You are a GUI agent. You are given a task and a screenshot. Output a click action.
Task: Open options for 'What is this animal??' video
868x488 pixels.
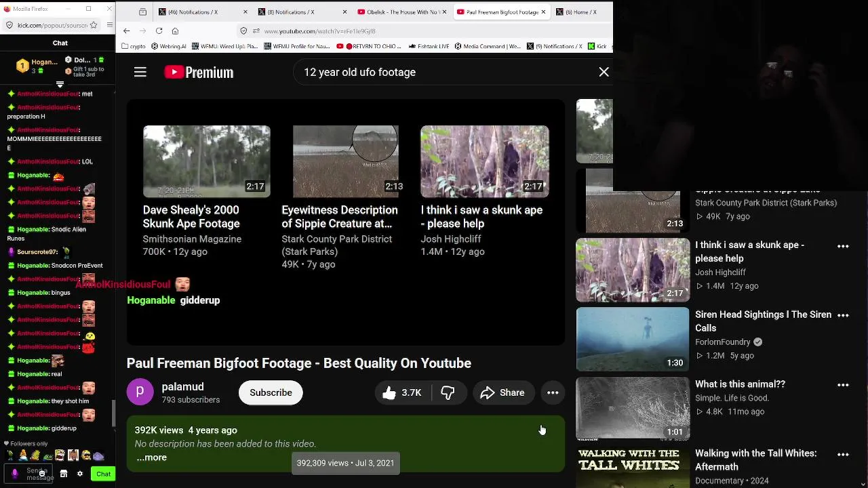tap(843, 385)
